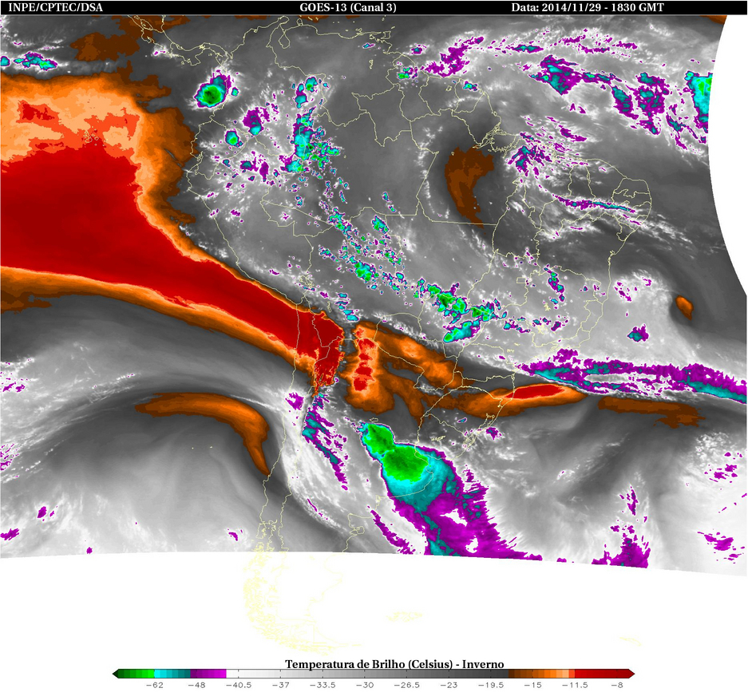Click the green segment of the temperature color bar
The height and width of the screenshot is (700, 748).
[136, 674]
